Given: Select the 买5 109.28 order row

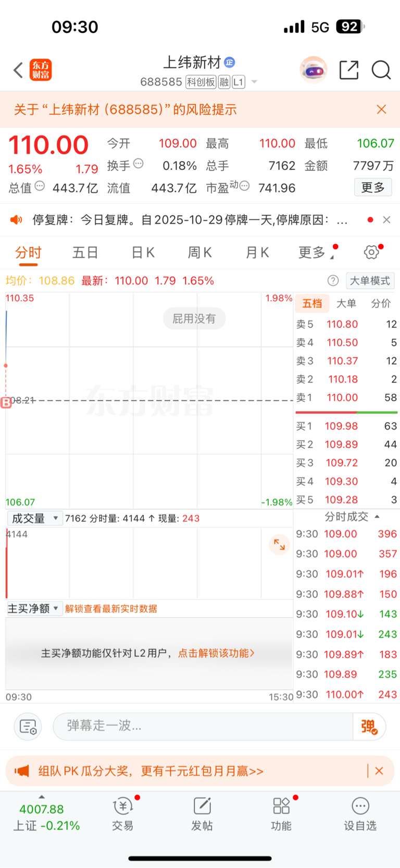Looking at the screenshot, I should [346, 500].
